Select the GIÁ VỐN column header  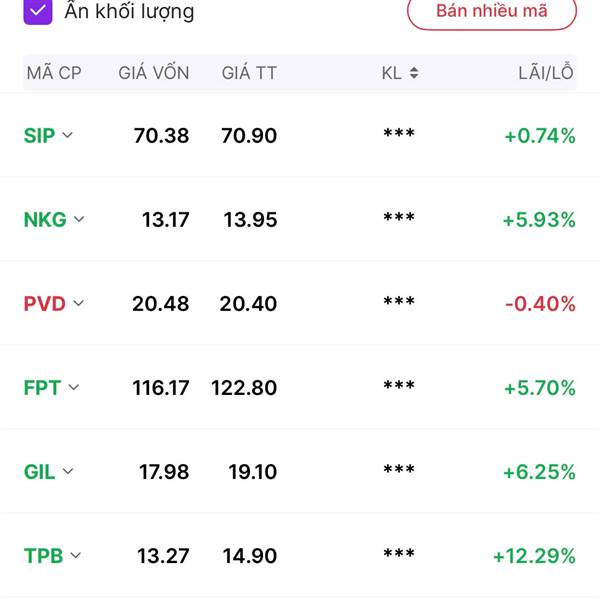[x=154, y=72]
